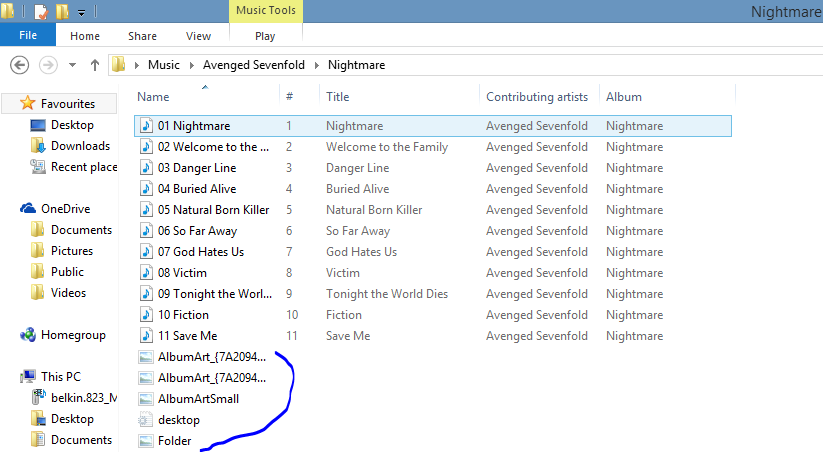Image resolution: width=823 pixels, height=452 pixels.
Task: Select the 10 Fiction file icon
Action: (x=146, y=315)
